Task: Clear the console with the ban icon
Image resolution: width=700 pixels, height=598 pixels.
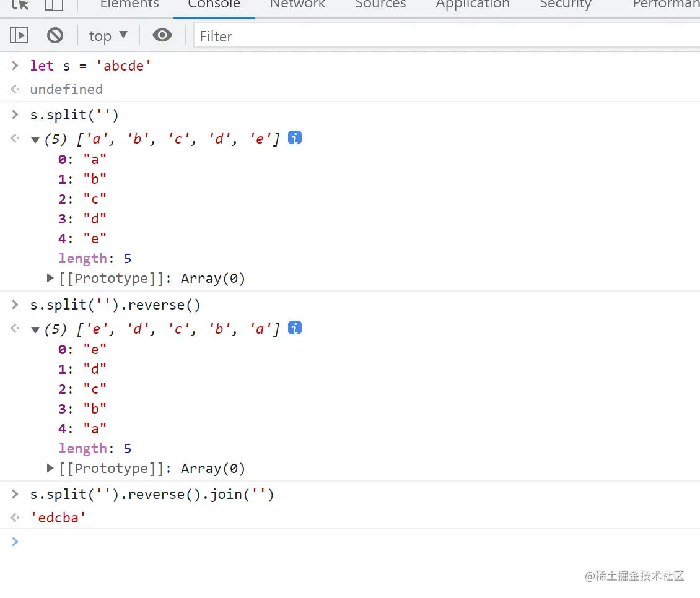Action: pyautogui.click(x=55, y=35)
